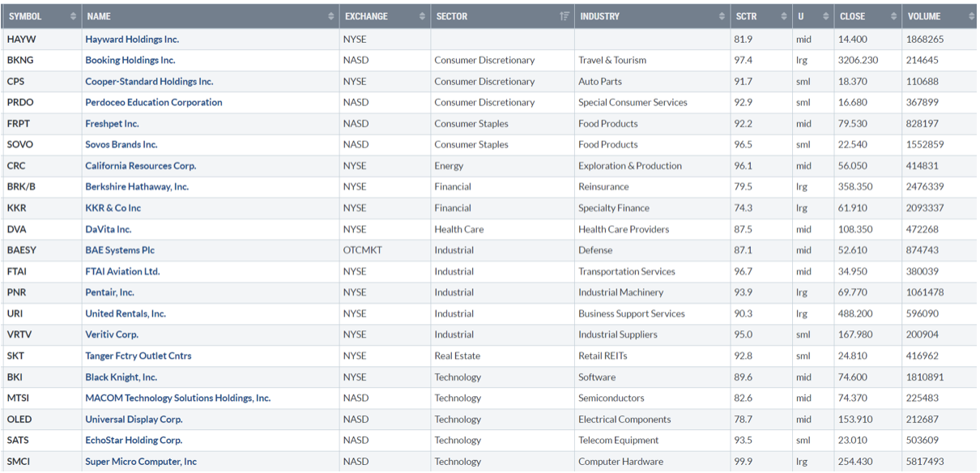
Task: Open the MACOM Technology Solutions Holdings link
Action: (x=177, y=398)
